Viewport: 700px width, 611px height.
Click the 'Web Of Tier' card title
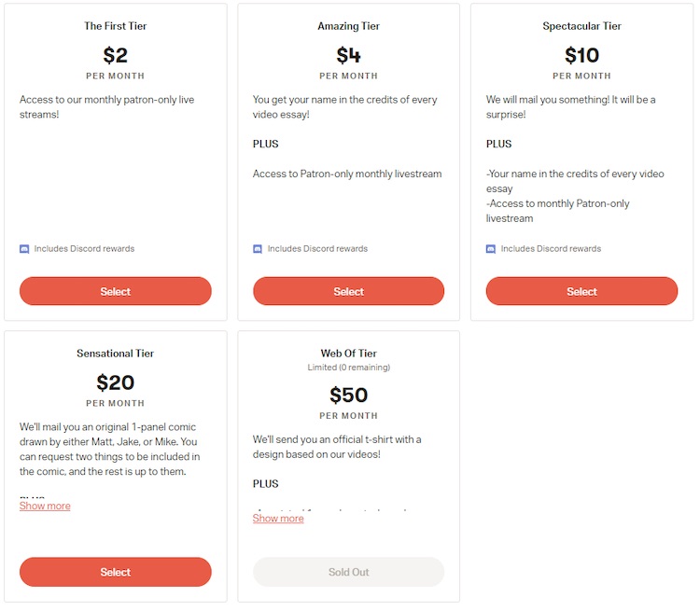tap(348, 354)
